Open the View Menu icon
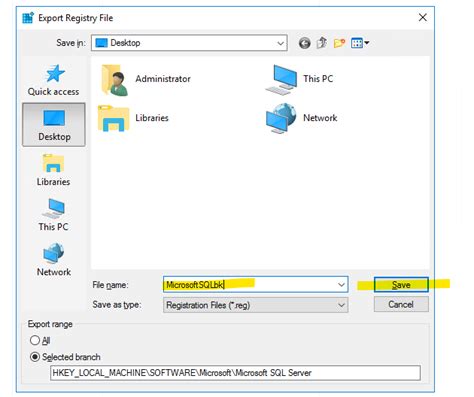 pyautogui.click(x=360, y=43)
